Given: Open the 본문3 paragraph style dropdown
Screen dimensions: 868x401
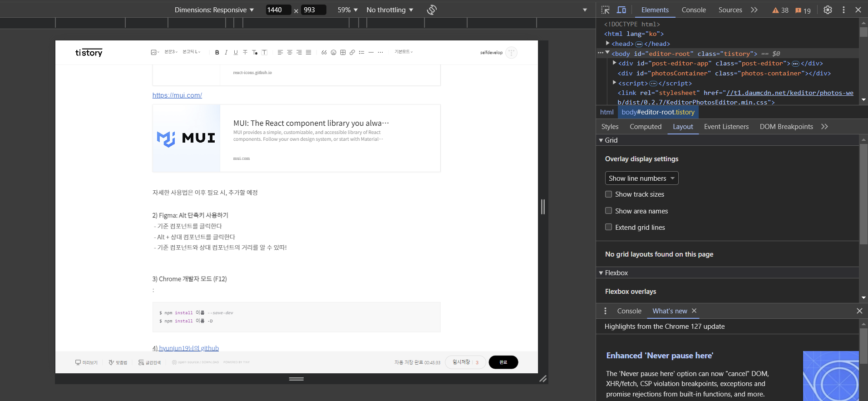Looking at the screenshot, I should click(x=171, y=52).
